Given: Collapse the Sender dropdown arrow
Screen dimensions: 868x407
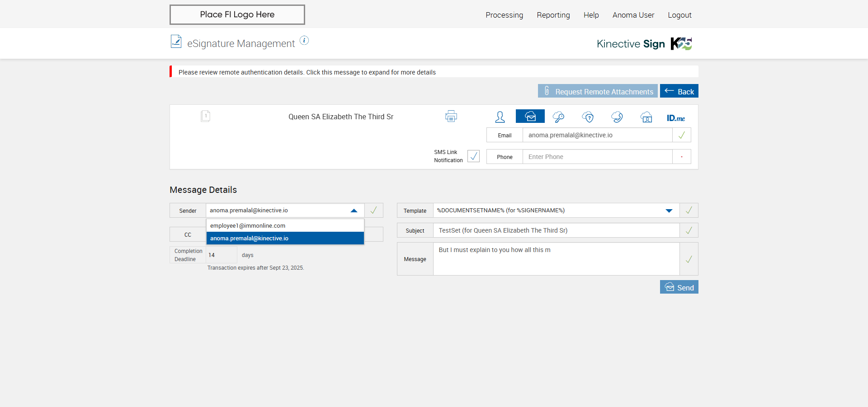Looking at the screenshot, I should click(x=354, y=211).
